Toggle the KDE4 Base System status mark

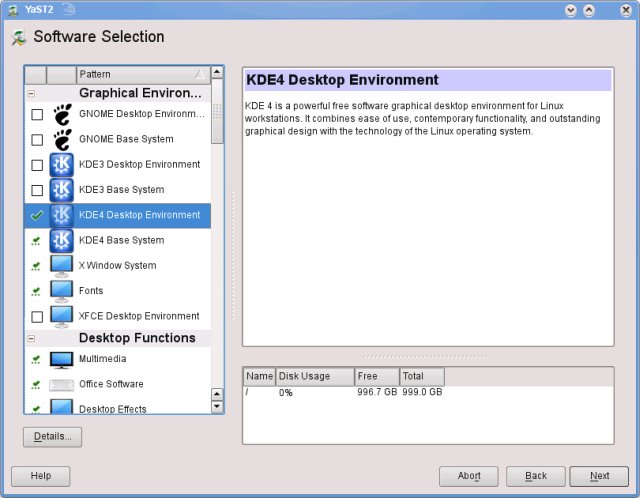tap(36, 241)
